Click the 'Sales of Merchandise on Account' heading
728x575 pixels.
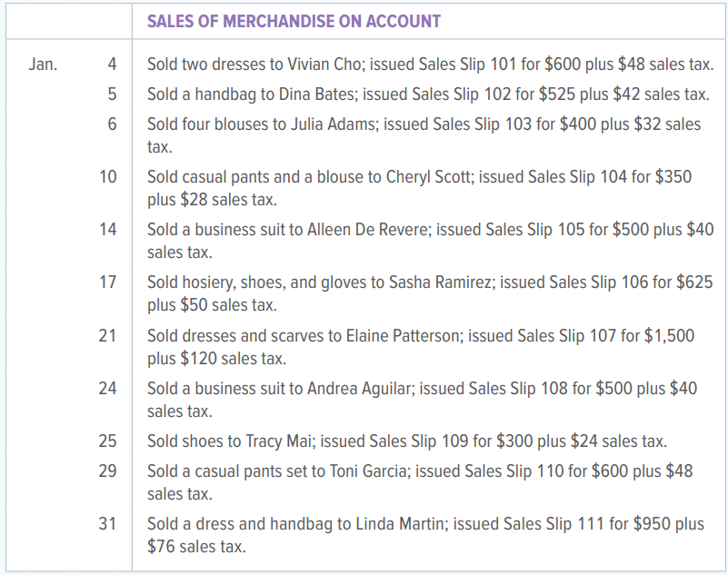pyautogui.click(x=294, y=22)
